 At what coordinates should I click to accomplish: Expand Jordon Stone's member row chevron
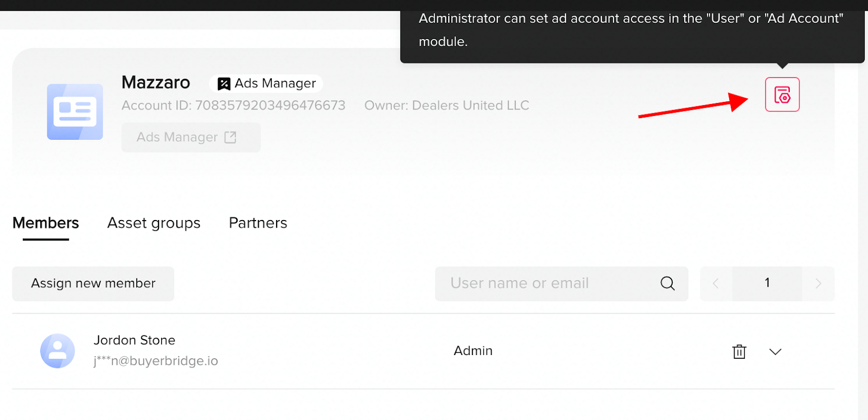[775, 352]
